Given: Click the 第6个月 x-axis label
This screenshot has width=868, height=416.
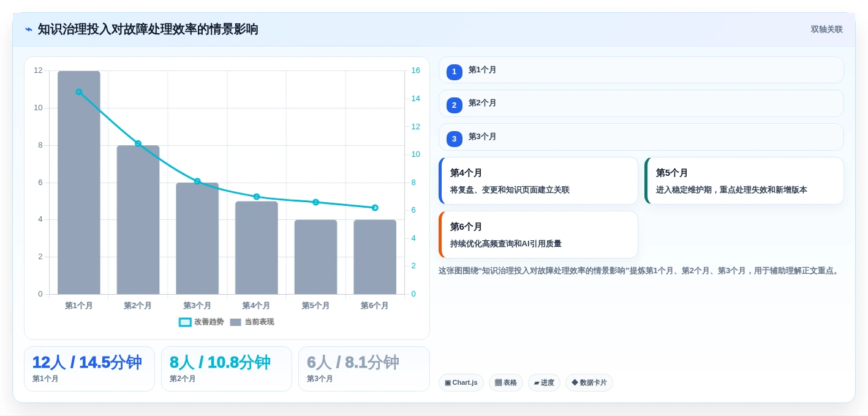Looking at the screenshot, I should coord(375,305).
